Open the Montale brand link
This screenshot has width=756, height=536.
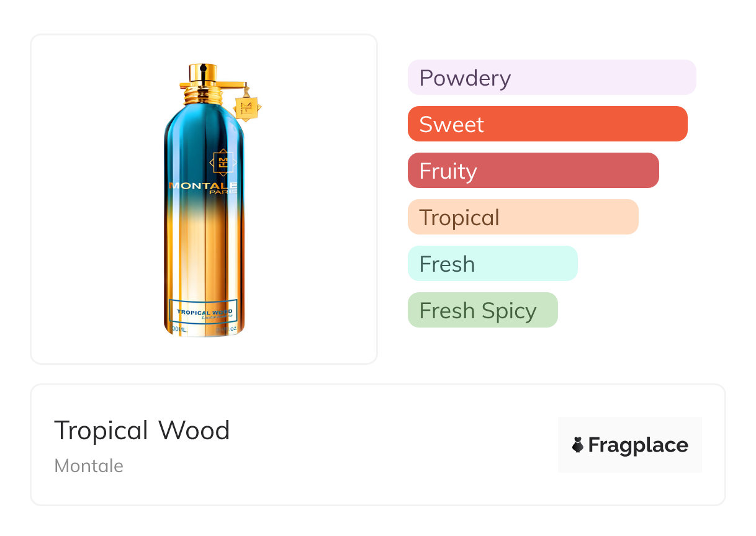coord(89,466)
